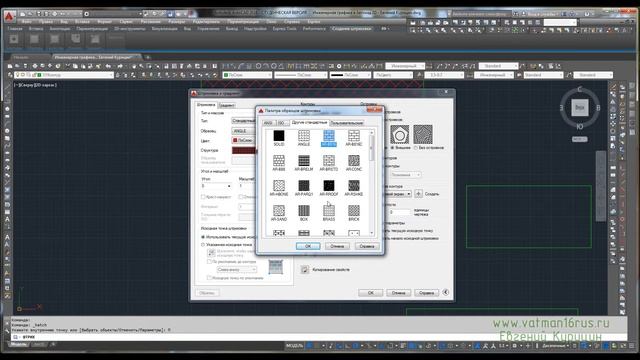
Task: Click the ViewCube south Ю direction label
Action: 580,127
